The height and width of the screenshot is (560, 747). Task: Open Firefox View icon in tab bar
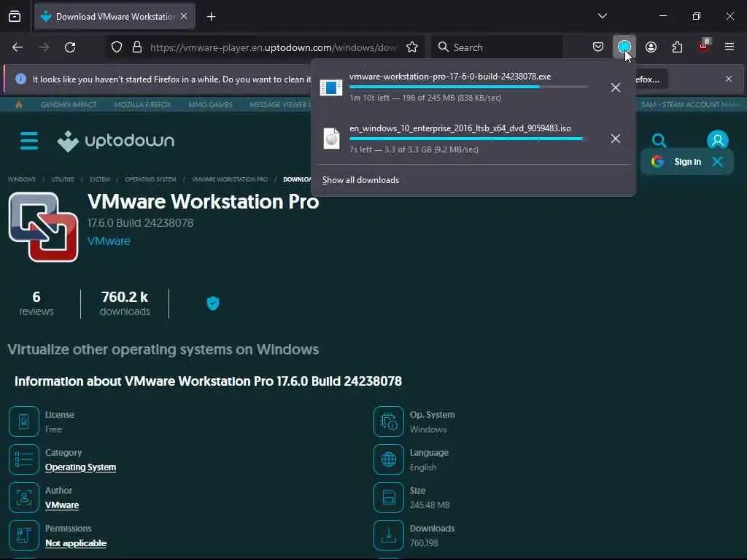click(15, 16)
